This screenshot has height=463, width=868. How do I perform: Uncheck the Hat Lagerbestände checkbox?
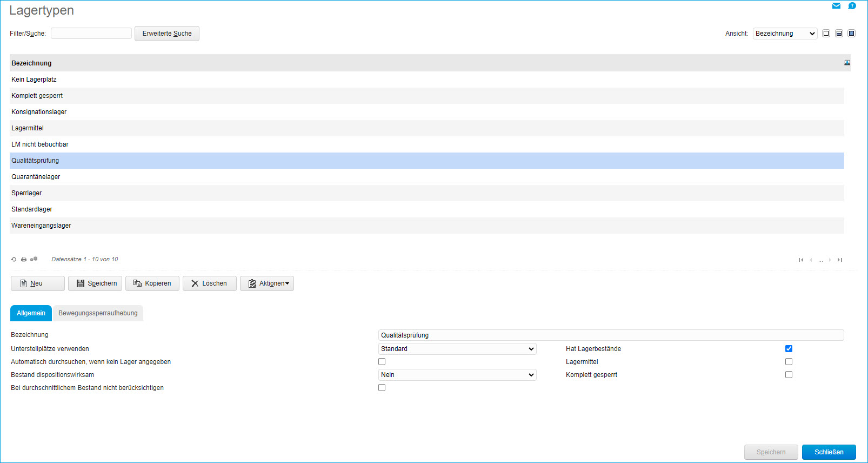coord(789,349)
